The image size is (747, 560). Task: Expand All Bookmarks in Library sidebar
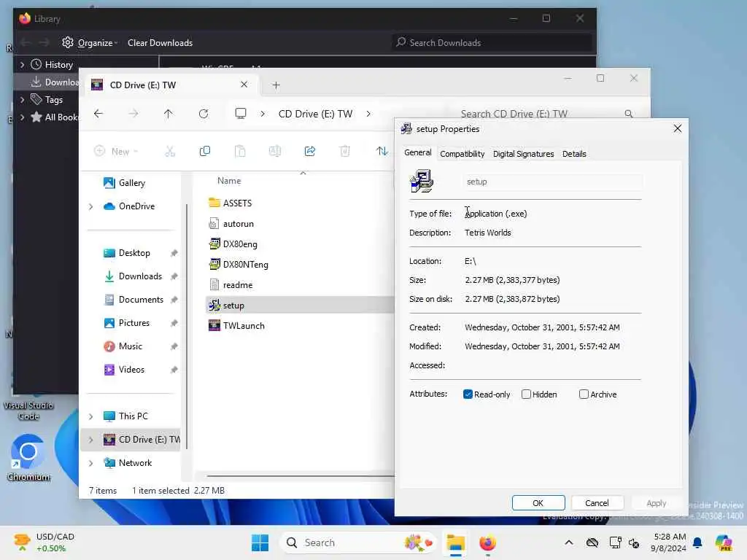pos(22,117)
